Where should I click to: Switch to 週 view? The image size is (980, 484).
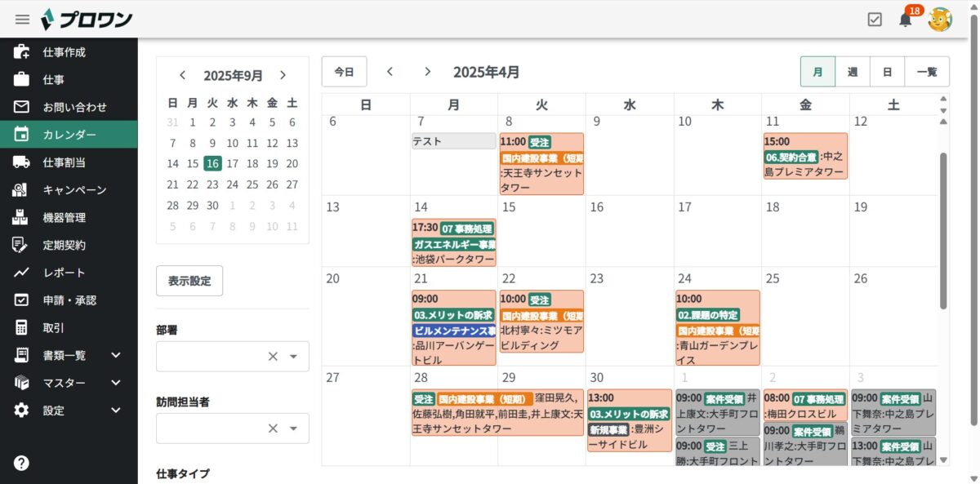point(853,72)
